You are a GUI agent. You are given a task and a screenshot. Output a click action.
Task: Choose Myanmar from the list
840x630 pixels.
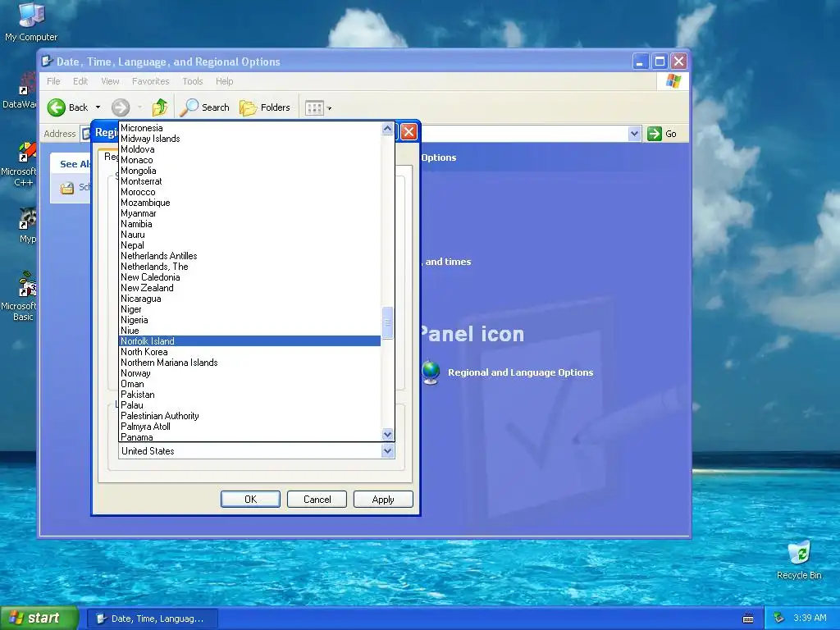click(249, 213)
